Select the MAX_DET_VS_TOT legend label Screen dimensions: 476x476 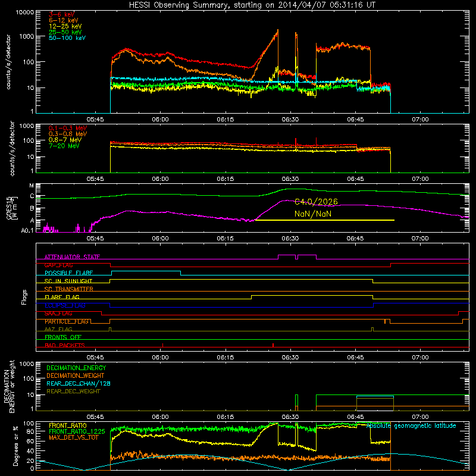click(73, 437)
